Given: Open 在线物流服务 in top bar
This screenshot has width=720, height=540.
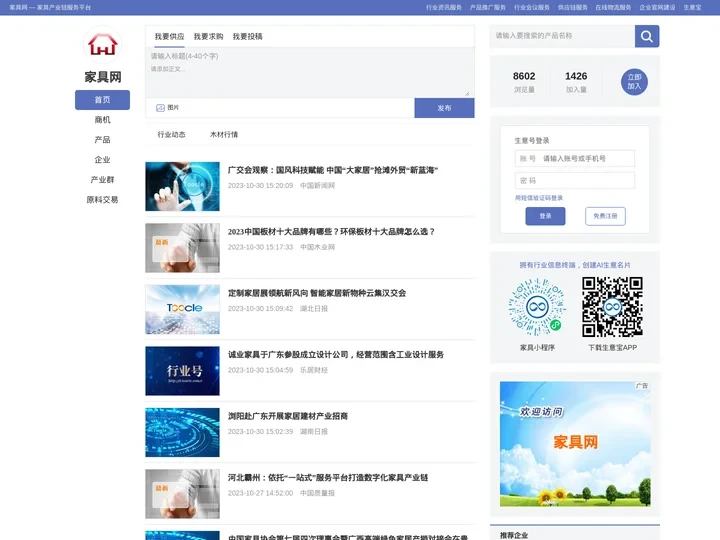Looking at the screenshot, I should (x=613, y=7).
